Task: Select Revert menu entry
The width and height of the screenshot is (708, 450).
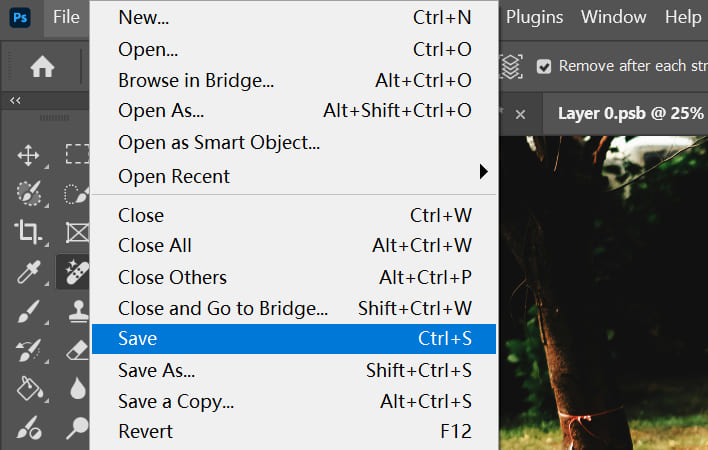Action: pyautogui.click(x=294, y=431)
